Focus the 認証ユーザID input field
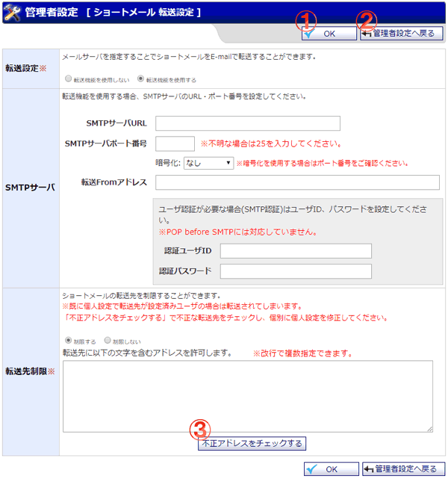 (x=296, y=251)
